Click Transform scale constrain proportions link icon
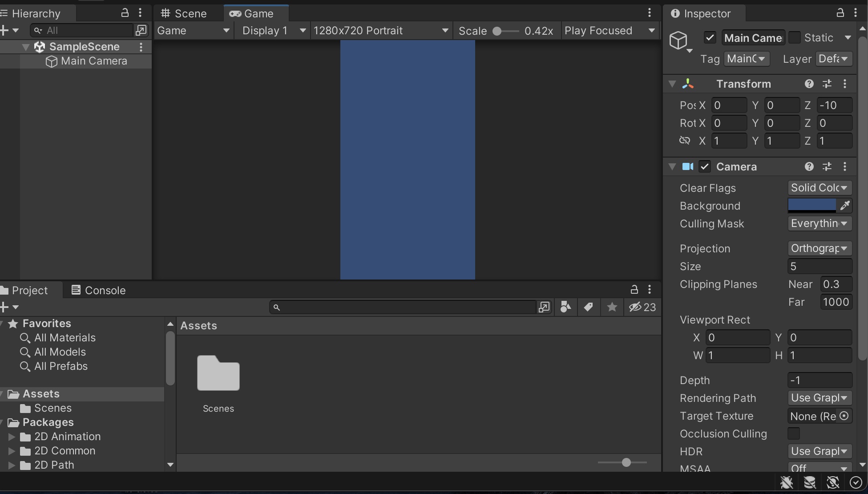The height and width of the screenshot is (494, 868). coord(685,141)
